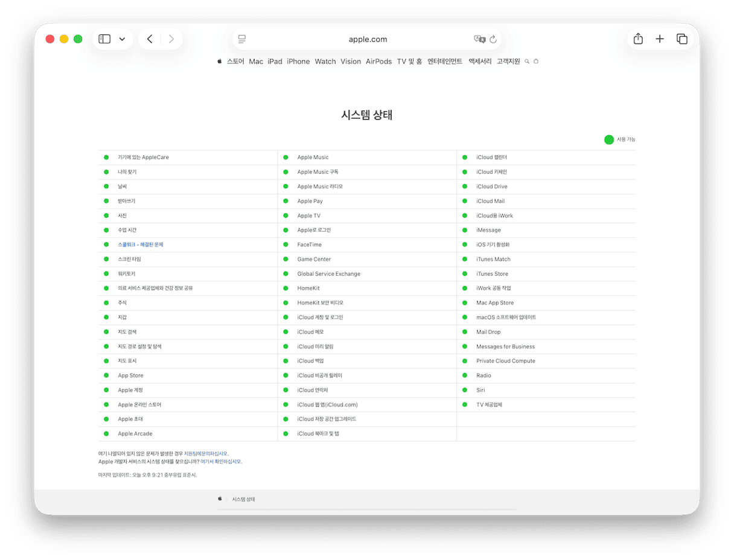Open the shopping bag icon
Image resolution: width=734 pixels, height=560 pixels.
click(536, 62)
